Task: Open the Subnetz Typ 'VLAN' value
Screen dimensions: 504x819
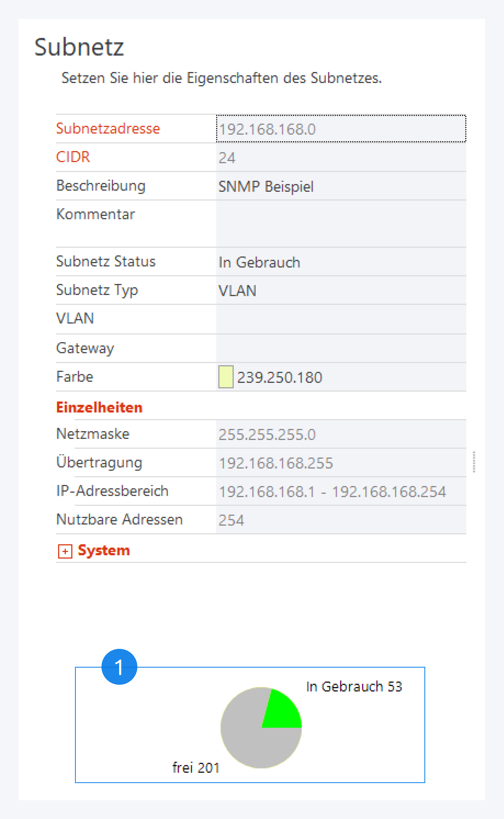Action: tap(341, 290)
